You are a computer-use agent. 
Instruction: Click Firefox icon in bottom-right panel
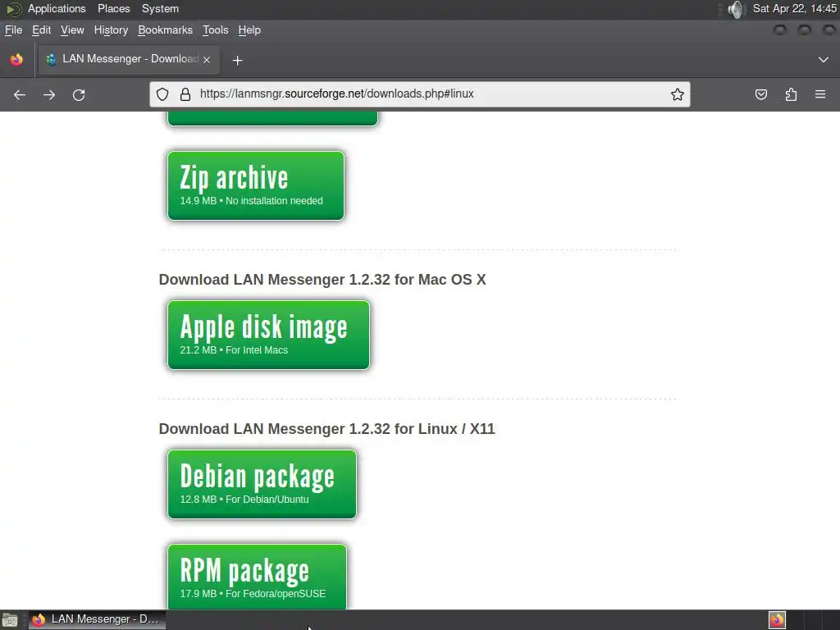coord(777,620)
